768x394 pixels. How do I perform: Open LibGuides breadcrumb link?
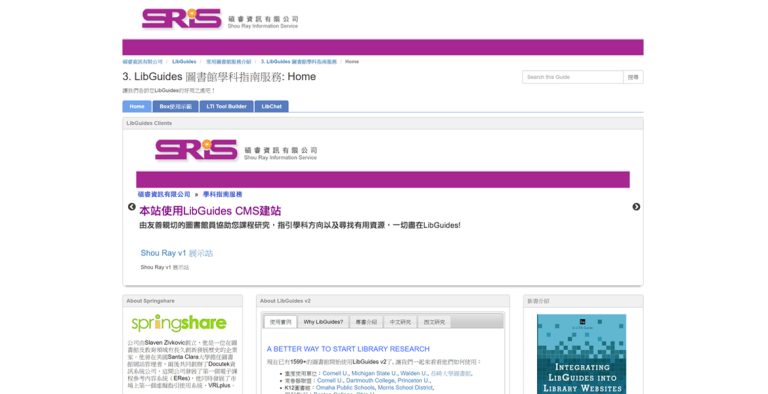(184, 62)
